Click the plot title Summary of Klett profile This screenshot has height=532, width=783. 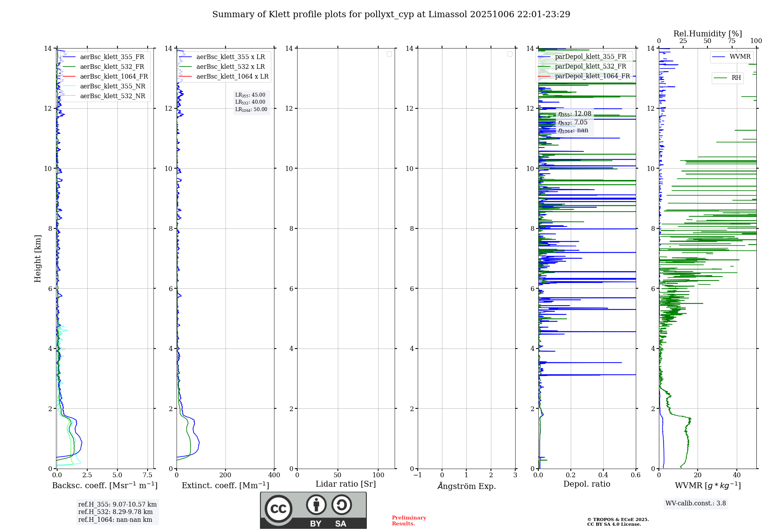(391, 14)
